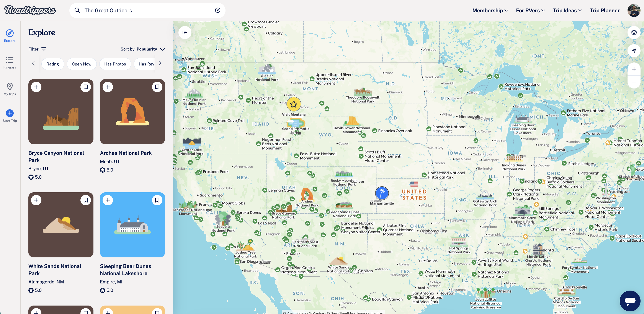Screen dimensions: 644x314
Task: Click the locate-me arrow icon
Action: [x=634, y=51]
